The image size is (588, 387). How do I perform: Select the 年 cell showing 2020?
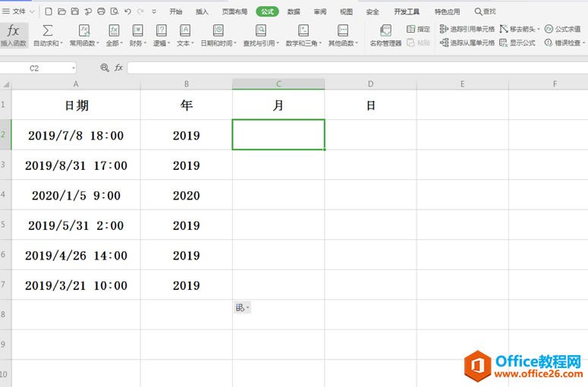tap(187, 195)
